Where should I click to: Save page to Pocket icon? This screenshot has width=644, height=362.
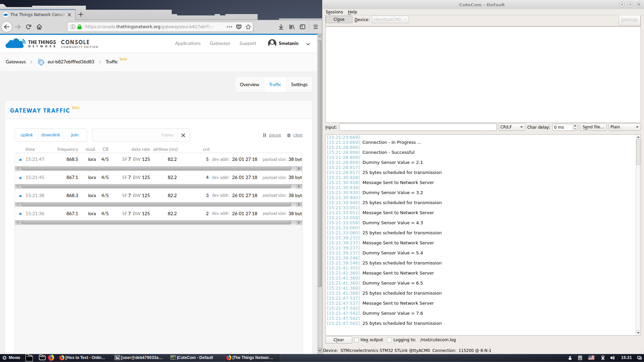(239, 27)
